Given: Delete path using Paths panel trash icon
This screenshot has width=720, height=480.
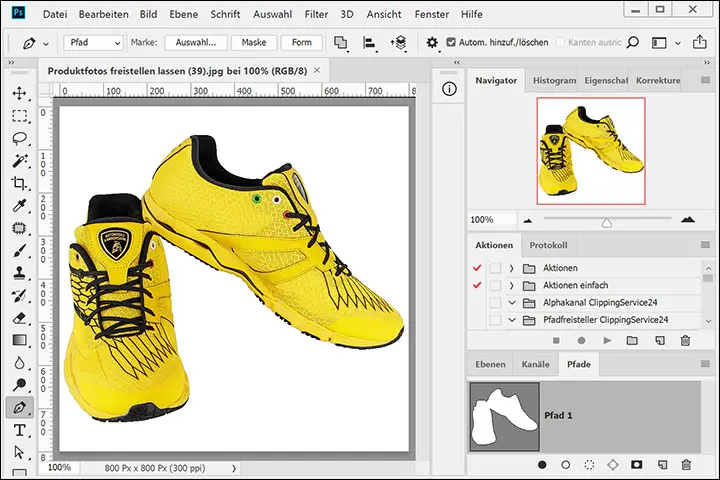Looking at the screenshot, I should point(686,465).
